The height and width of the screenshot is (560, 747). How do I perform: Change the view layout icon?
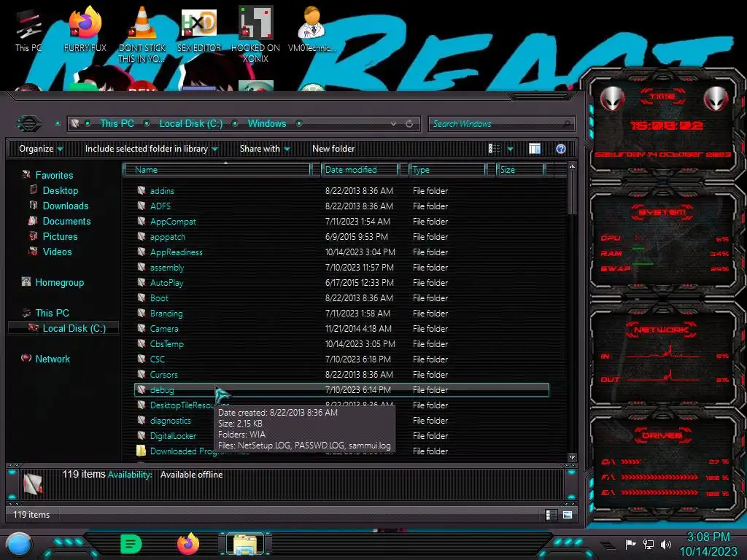click(494, 149)
